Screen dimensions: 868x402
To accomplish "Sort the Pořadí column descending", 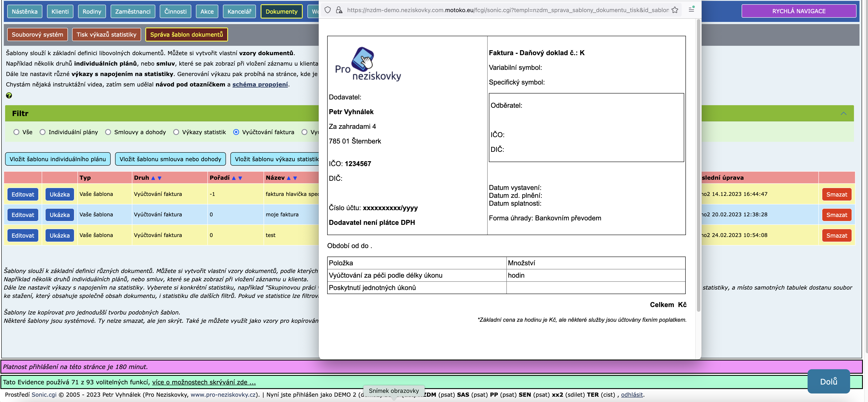I will (240, 178).
